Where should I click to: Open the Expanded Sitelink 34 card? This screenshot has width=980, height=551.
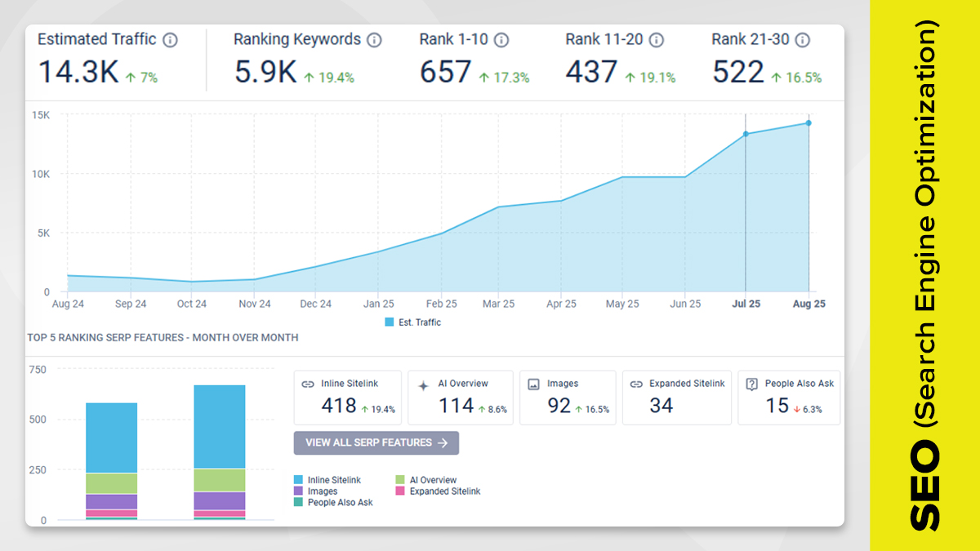(677, 398)
